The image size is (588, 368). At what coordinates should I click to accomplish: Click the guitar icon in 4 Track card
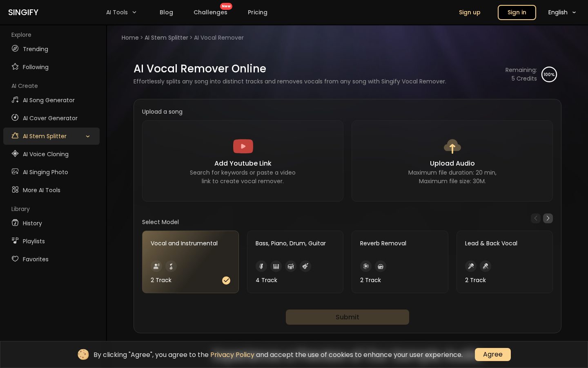point(305,266)
